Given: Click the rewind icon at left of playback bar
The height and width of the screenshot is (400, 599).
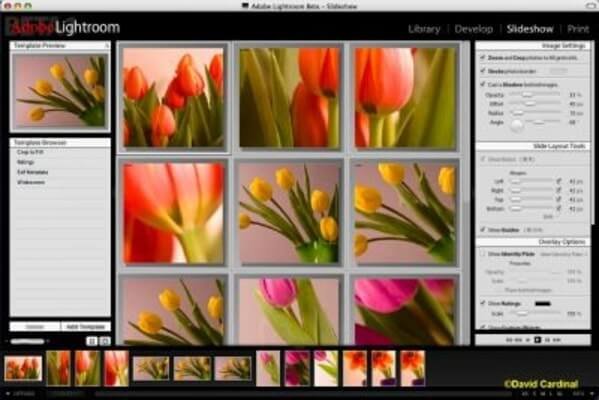Looking at the screenshot, I should (x=509, y=340).
